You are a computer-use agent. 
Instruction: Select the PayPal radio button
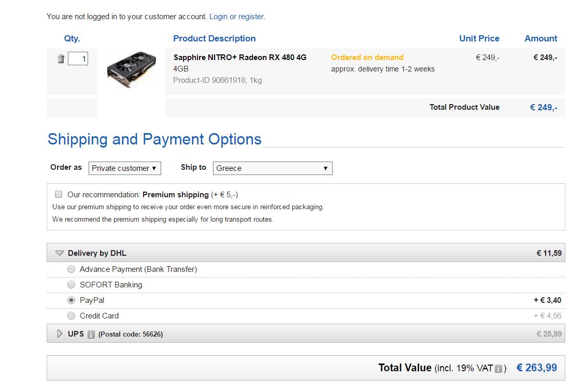pos(71,300)
